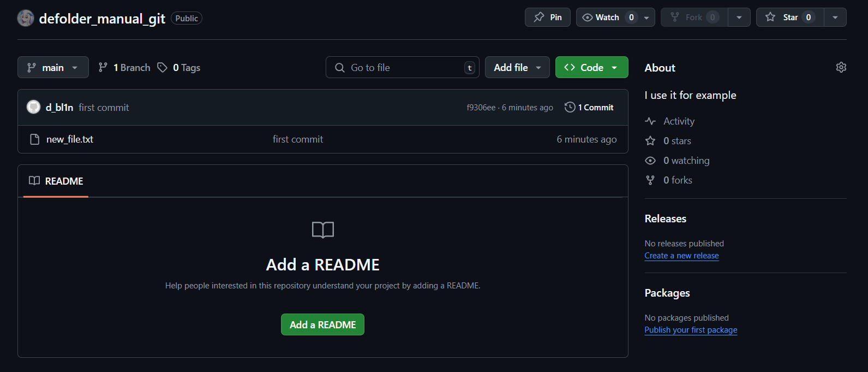Click the eye icon beside 0 watching
The image size is (868, 372).
coord(650,161)
